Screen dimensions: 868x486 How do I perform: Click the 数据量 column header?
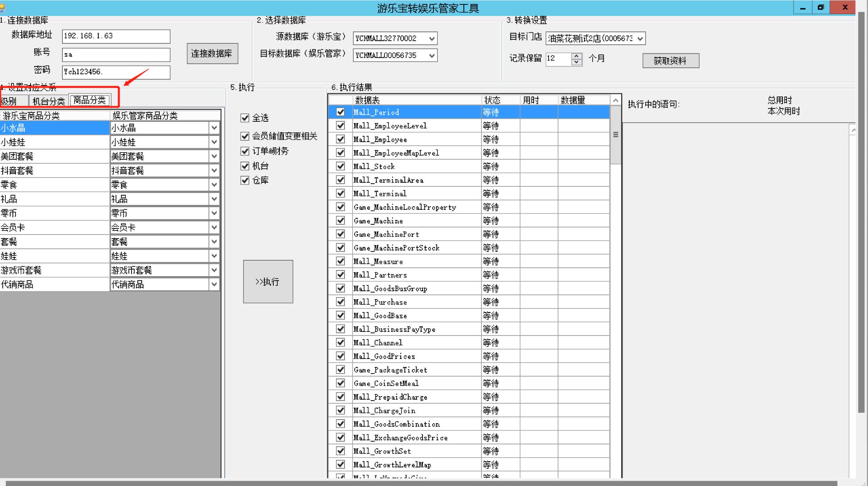[x=584, y=100]
